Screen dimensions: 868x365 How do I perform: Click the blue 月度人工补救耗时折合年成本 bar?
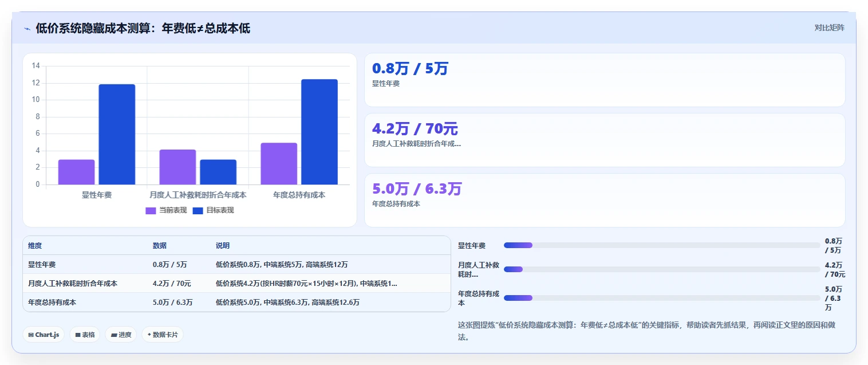218,172
